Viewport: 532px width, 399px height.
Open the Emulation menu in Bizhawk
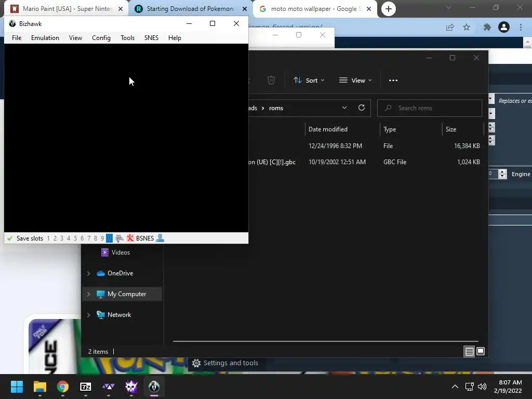[x=45, y=37]
